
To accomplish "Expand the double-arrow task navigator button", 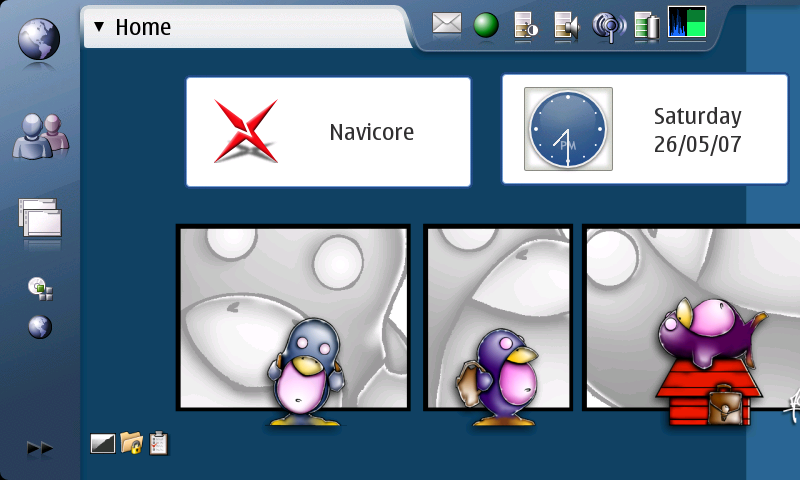I will pos(40,448).
